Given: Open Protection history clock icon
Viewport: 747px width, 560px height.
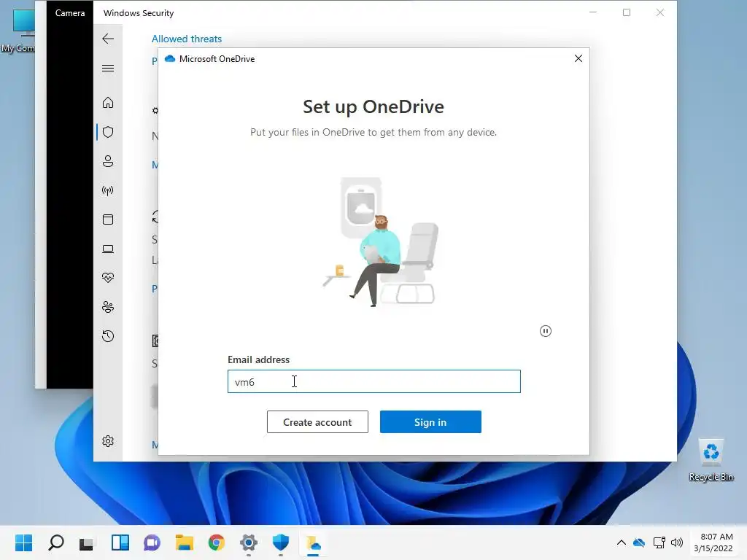Looking at the screenshot, I should click(x=108, y=336).
